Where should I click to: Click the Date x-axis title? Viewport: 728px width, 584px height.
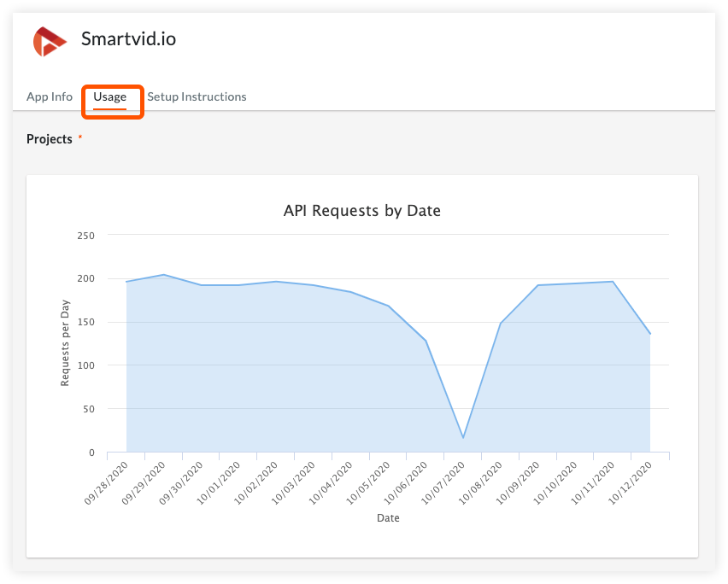click(x=388, y=518)
